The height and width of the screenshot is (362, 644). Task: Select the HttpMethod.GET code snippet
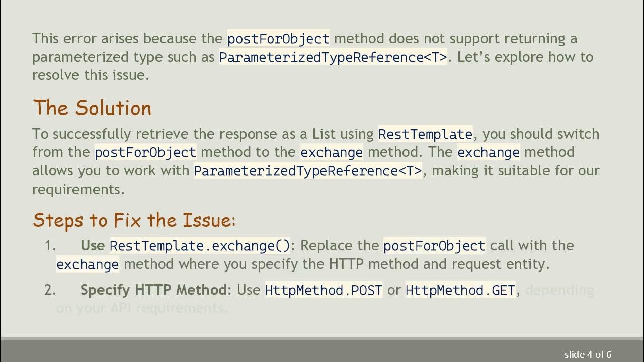click(x=460, y=290)
